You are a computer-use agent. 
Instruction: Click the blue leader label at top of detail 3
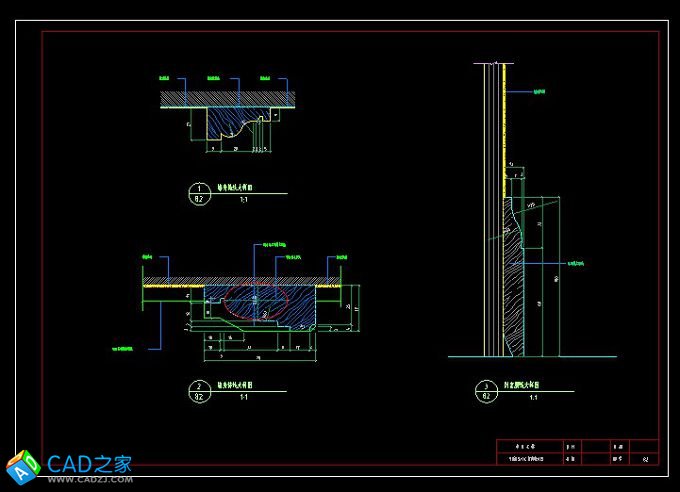(539, 91)
